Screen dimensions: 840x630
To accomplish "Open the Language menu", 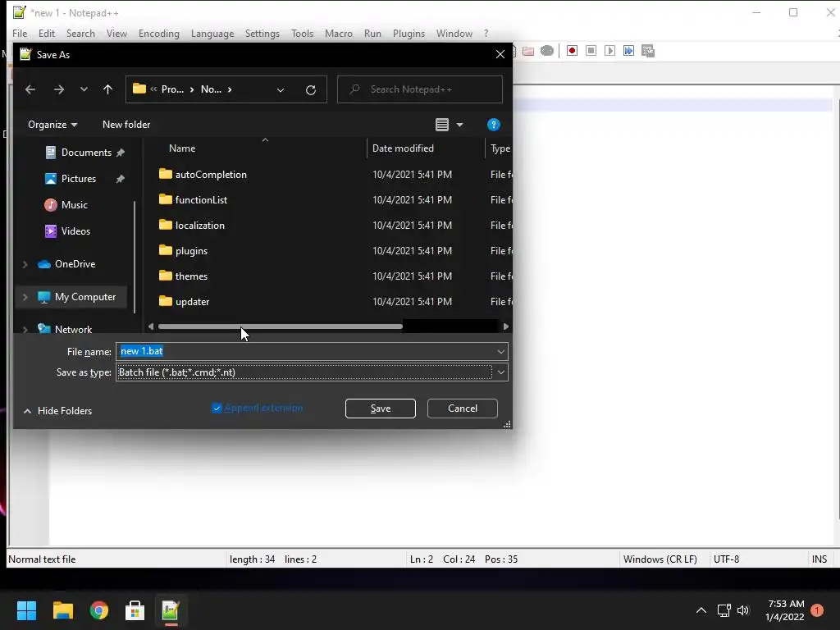I will coord(212,33).
